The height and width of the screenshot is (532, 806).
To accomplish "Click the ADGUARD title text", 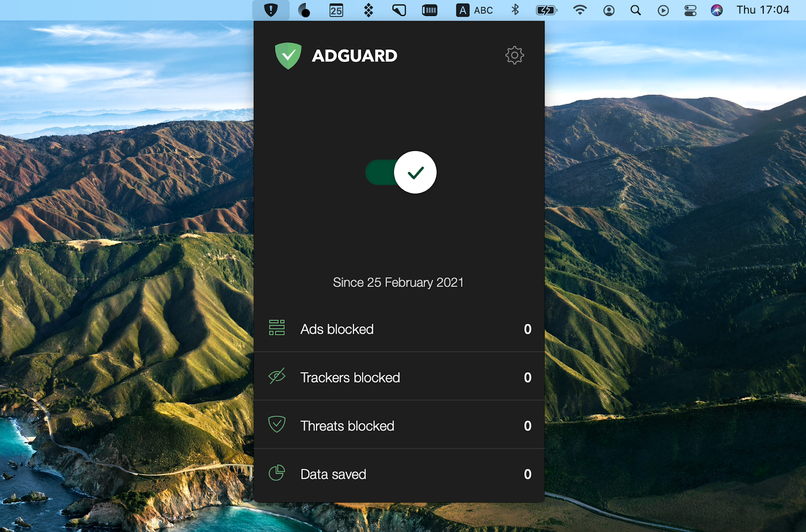I will click(x=355, y=56).
